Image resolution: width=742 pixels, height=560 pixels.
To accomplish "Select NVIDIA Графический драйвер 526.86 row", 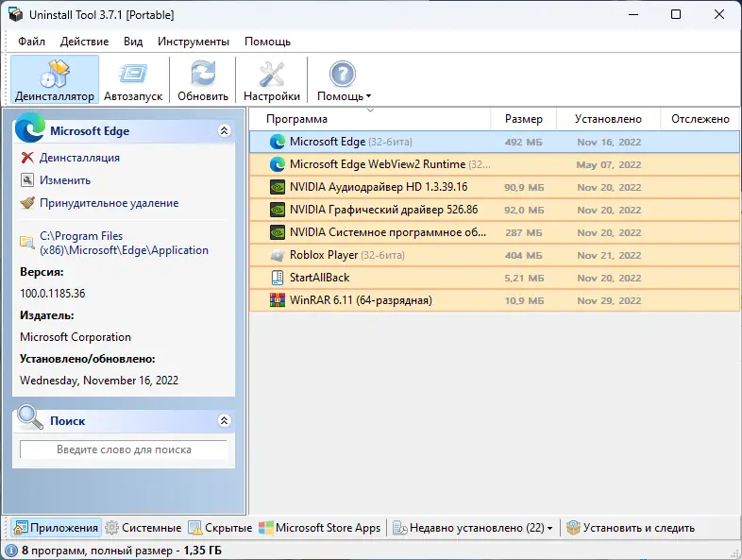I will pyautogui.click(x=495, y=211).
